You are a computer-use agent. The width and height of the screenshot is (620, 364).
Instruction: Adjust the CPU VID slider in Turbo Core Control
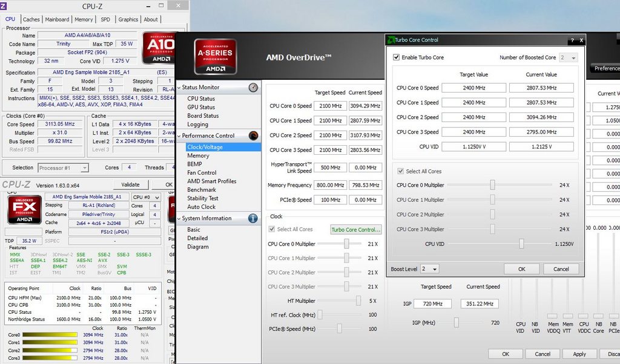click(x=521, y=244)
